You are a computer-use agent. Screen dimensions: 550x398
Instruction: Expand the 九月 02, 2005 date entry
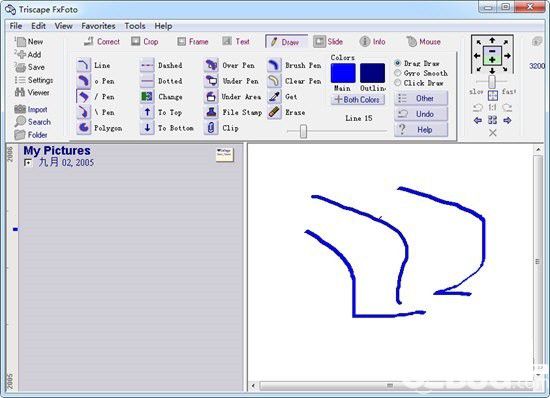coord(28,163)
